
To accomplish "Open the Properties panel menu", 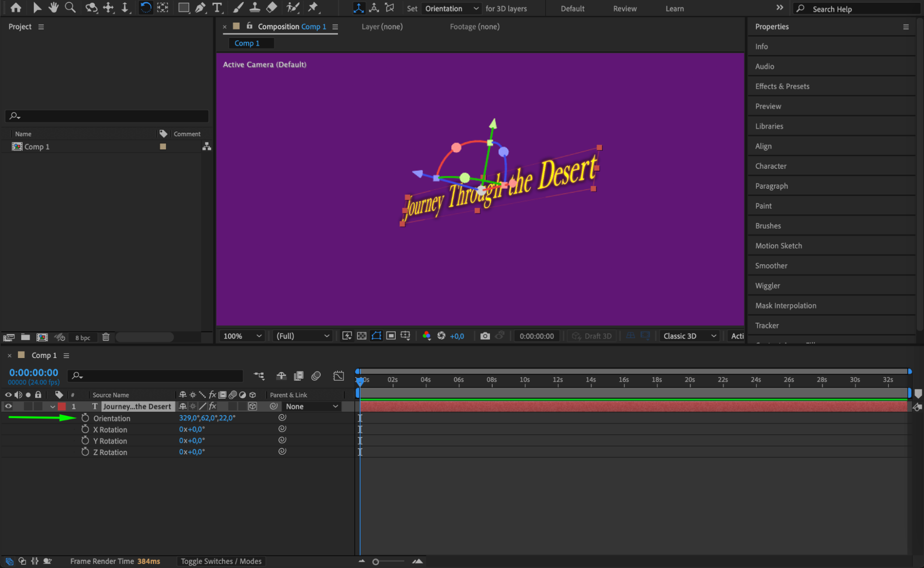I will pos(906,27).
